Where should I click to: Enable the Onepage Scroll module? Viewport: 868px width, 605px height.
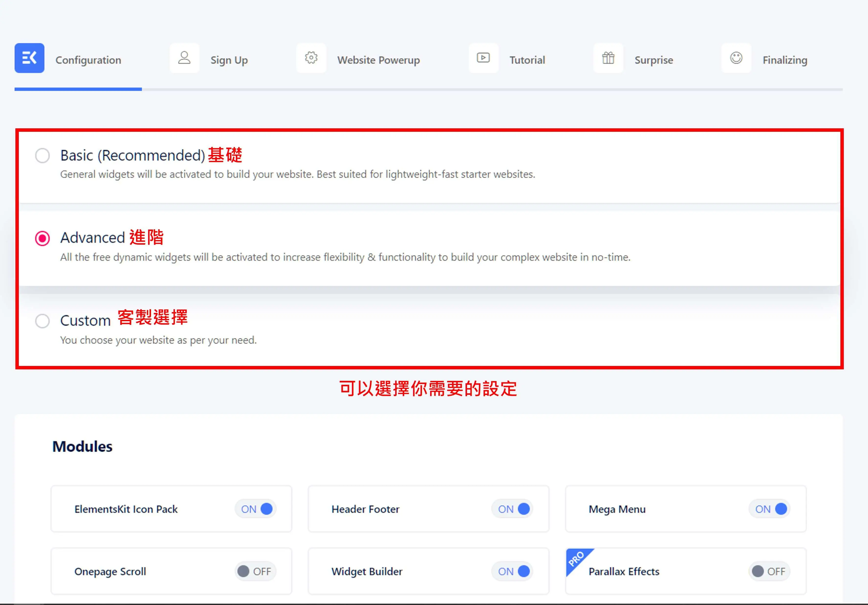256,571
